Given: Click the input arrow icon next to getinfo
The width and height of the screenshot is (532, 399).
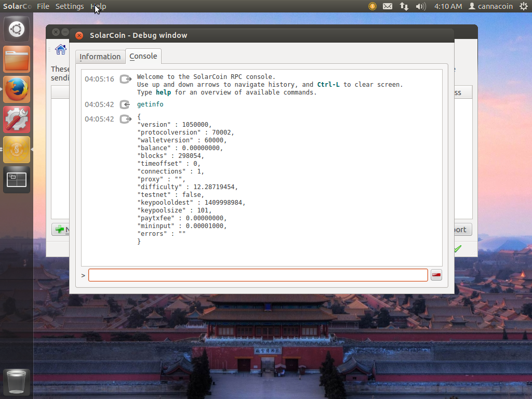Looking at the screenshot, I should [125, 104].
